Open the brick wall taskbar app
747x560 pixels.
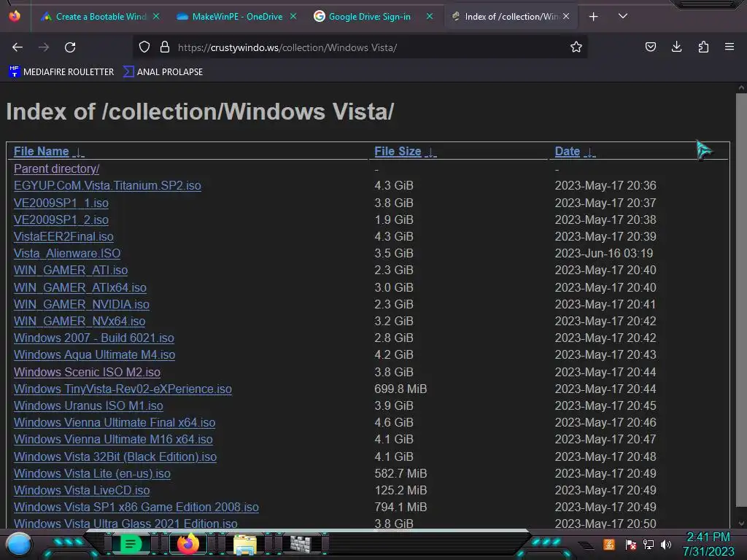coord(301,544)
